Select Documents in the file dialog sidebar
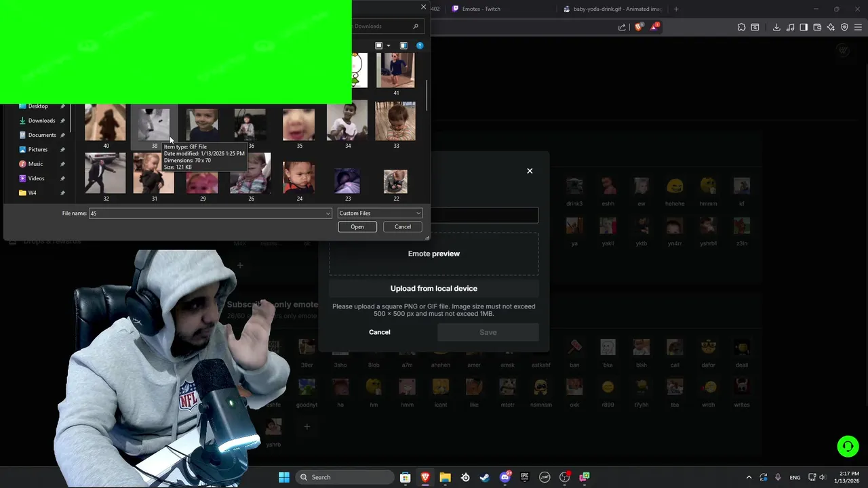This screenshot has height=488, width=868. tap(42, 135)
